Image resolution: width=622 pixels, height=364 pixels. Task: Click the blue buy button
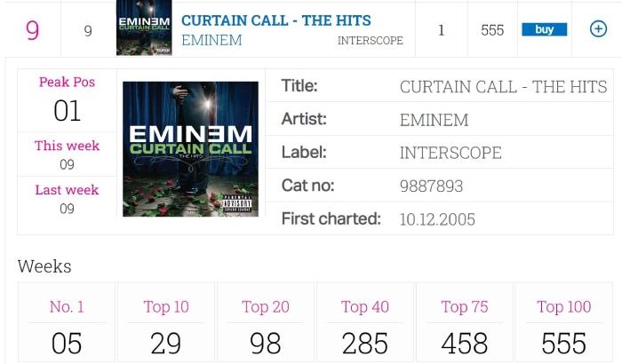click(544, 29)
